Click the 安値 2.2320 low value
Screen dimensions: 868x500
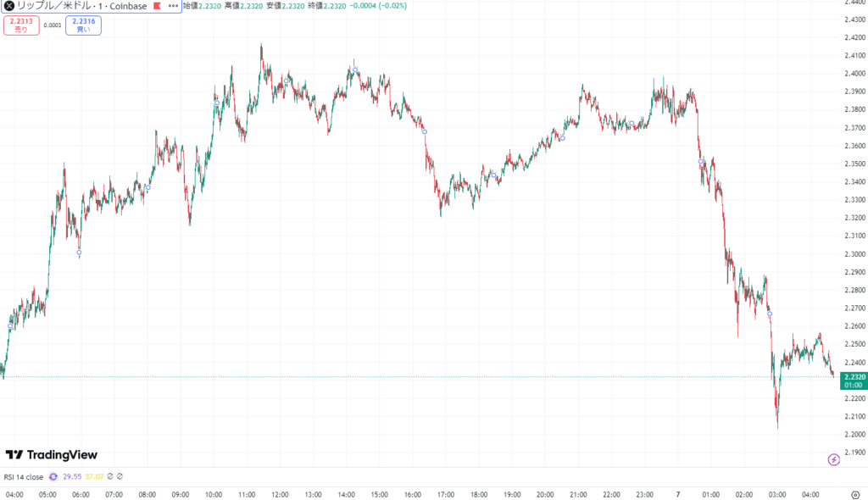286,6
